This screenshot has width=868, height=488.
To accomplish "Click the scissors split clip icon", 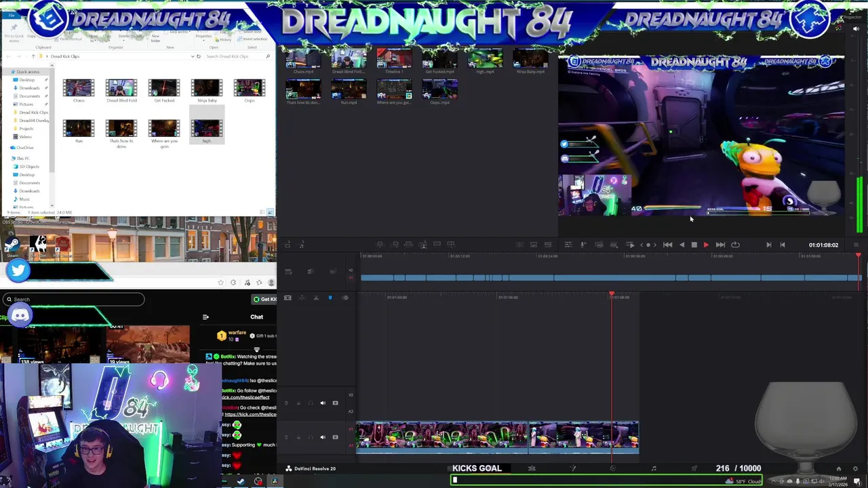I will (x=316, y=298).
